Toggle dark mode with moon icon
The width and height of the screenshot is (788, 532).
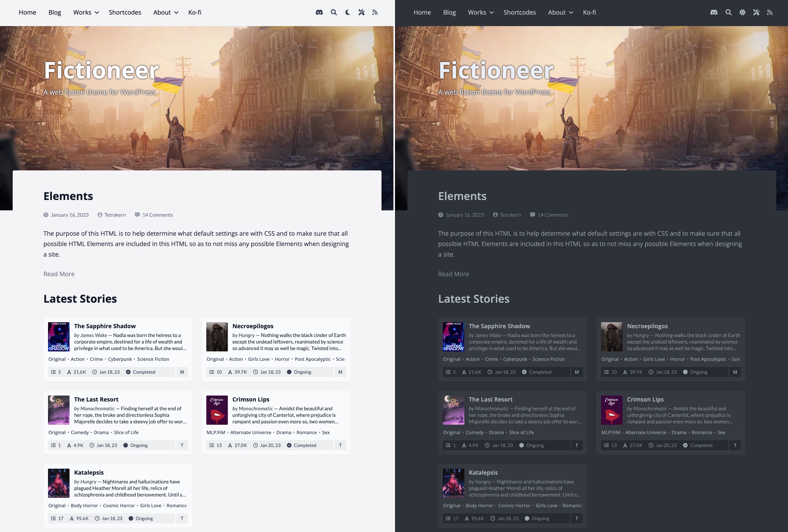coord(348,12)
